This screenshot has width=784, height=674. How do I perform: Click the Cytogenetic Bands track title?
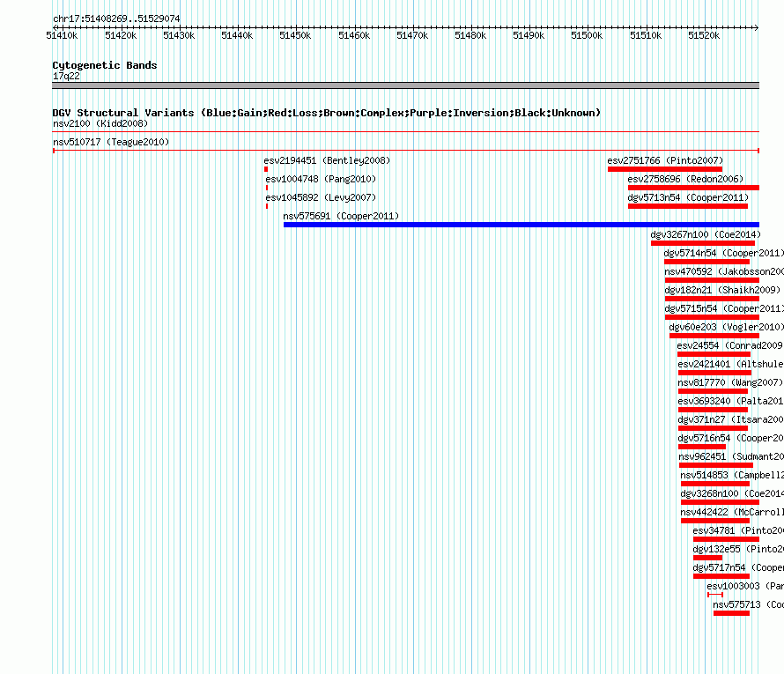click(x=105, y=65)
